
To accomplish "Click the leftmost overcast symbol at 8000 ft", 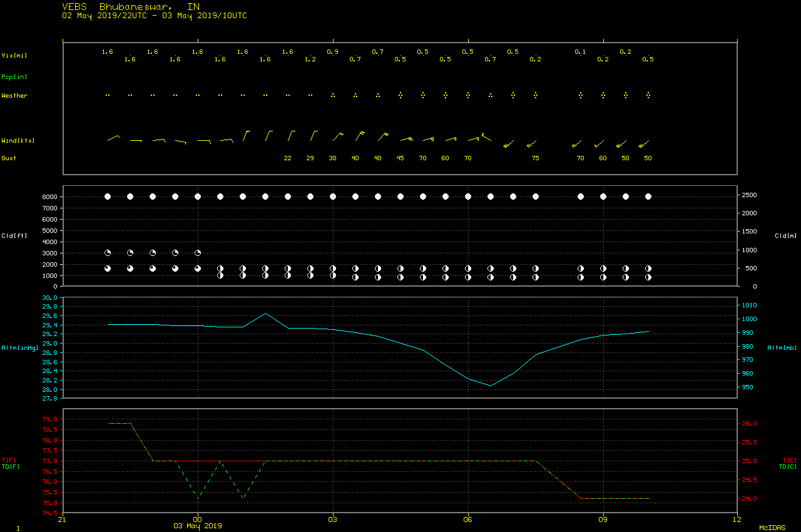I will pos(108,197).
